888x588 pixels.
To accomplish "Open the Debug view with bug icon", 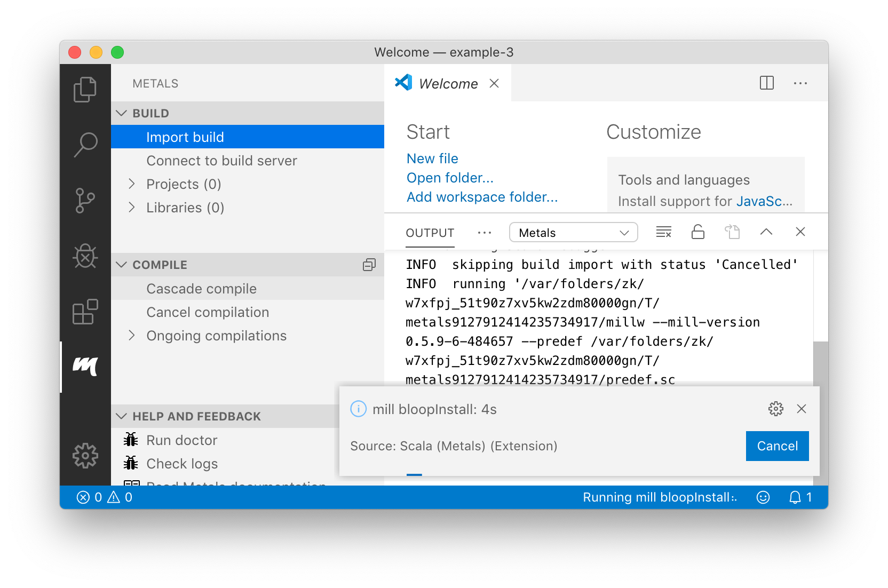I will [85, 256].
